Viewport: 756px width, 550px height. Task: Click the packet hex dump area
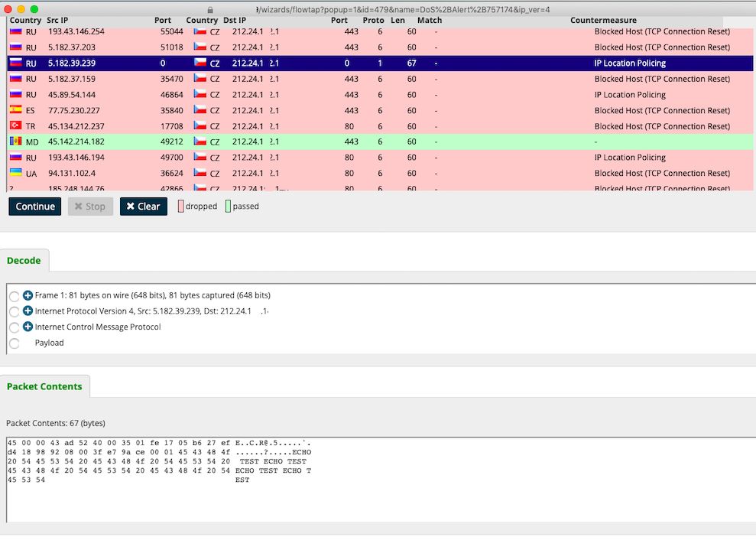(x=381, y=480)
